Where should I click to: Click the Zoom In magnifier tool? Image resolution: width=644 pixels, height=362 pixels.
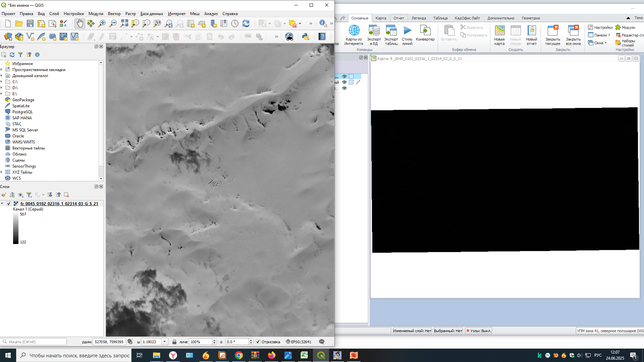point(102,23)
